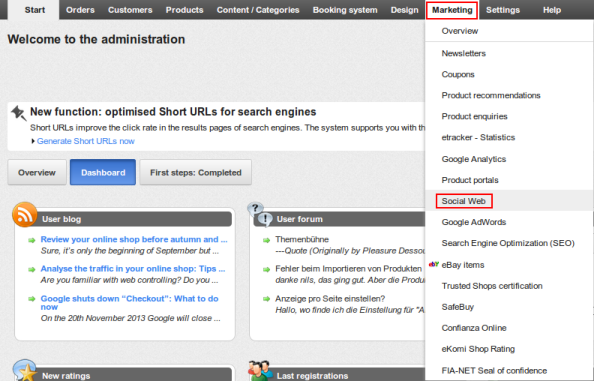Viewport: 594px width, 381px height.
Task: Open the Start tab
Action: (x=34, y=10)
